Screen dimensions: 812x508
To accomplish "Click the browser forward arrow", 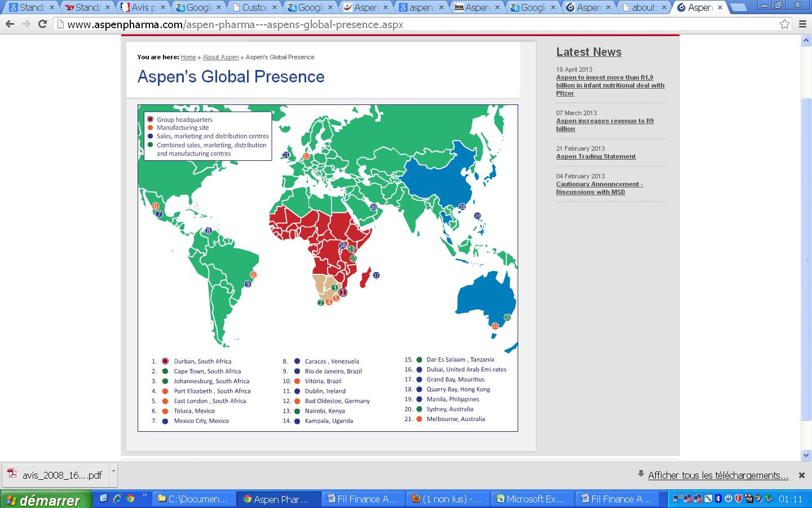I will click(x=26, y=24).
